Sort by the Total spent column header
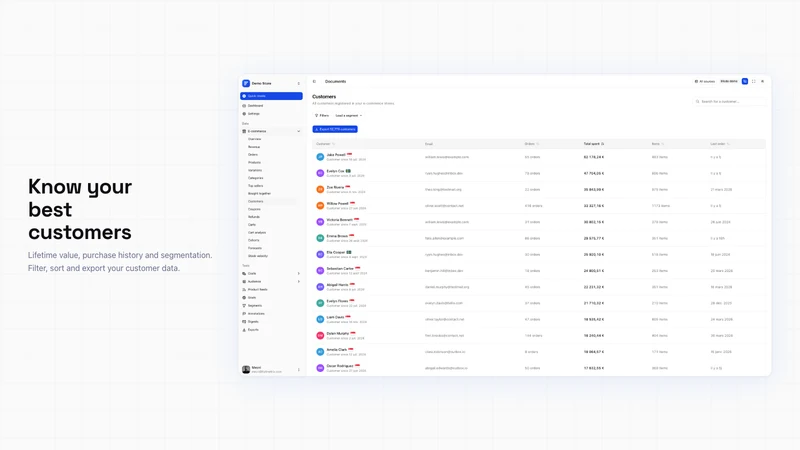800x450 pixels. tap(594, 144)
